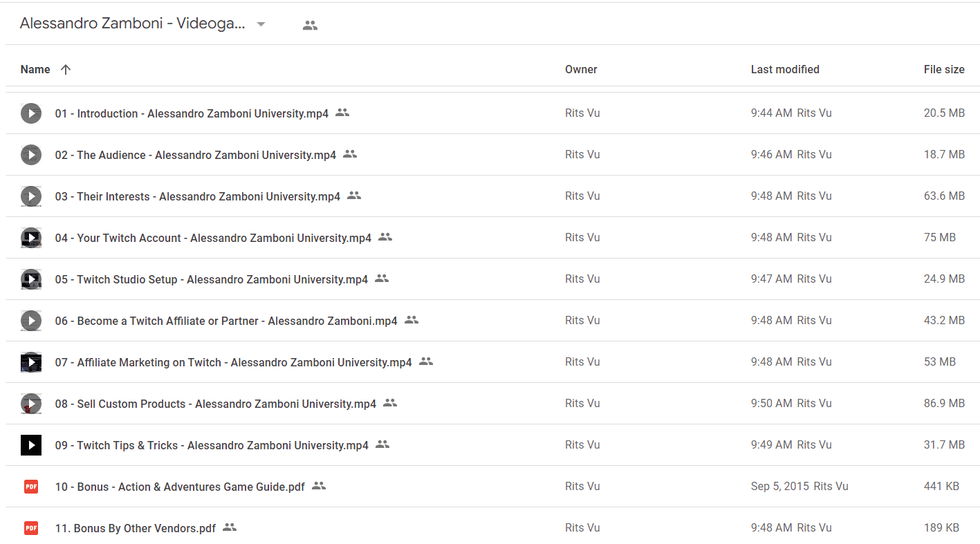
Task: Click 9:50 AM Rits Vu modified time
Action: 791,403
